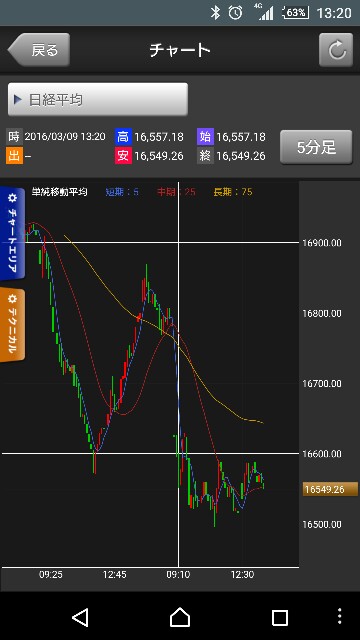Tap the Bluetooth status icon
This screenshot has height=640, width=360.
[215, 13]
